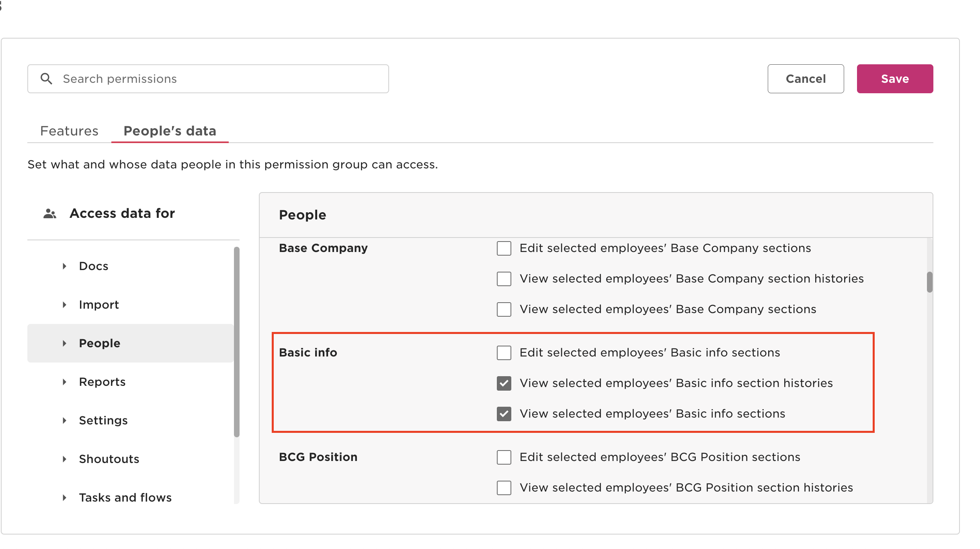Screen dimensions: 980x549
Task: Expand the Settings section arrow
Action: click(64, 420)
